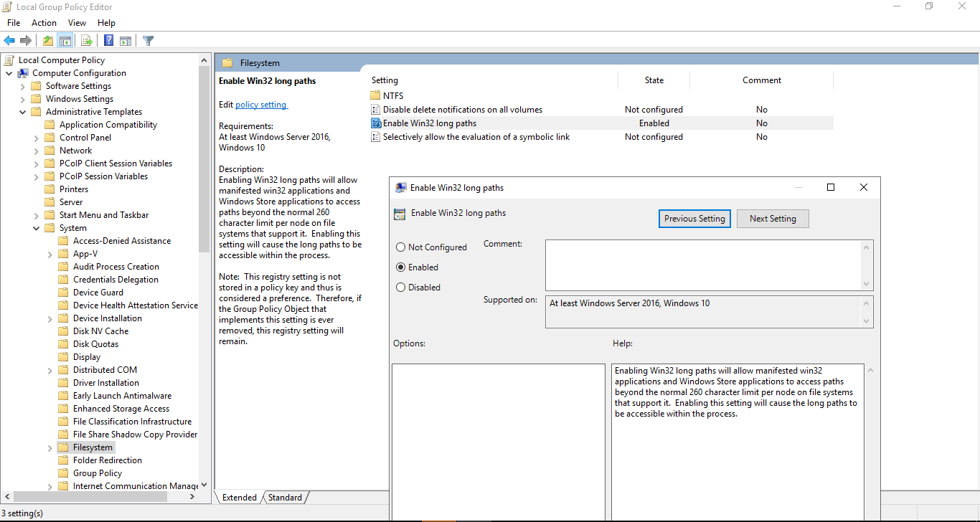Select the Disabled radio button
980x522 pixels.
point(400,287)
